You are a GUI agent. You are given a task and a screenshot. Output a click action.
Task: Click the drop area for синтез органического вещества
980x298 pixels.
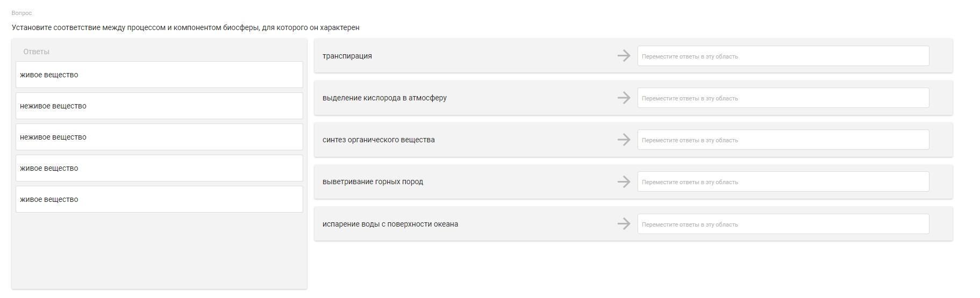pyautogui.click(x=783, y=140)
